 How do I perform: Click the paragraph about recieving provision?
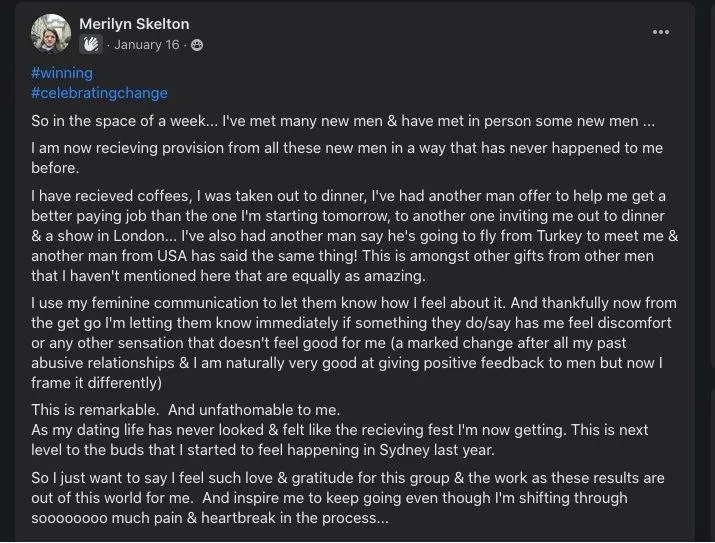(x=347, y=158)
